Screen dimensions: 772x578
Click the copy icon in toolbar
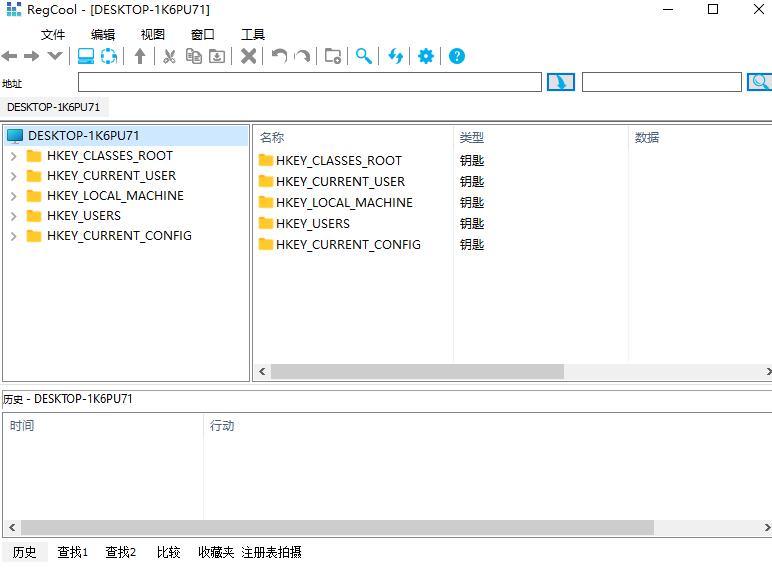[193, 56]
